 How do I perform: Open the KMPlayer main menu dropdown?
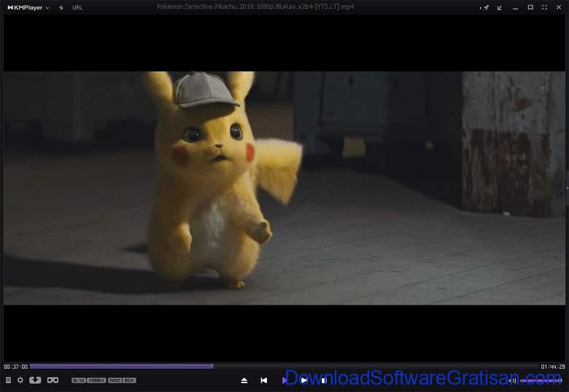[28, 7]
